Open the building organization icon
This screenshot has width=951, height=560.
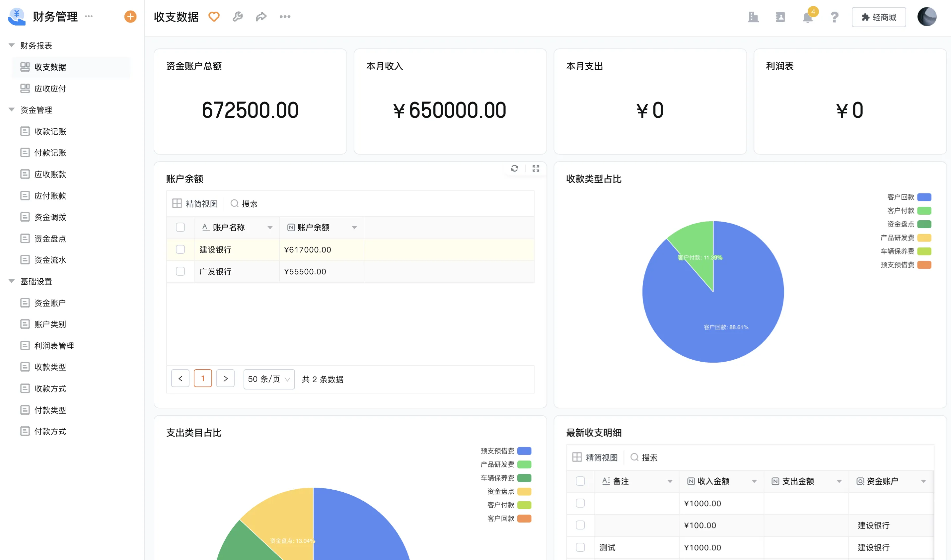click(x=753, y=17)
